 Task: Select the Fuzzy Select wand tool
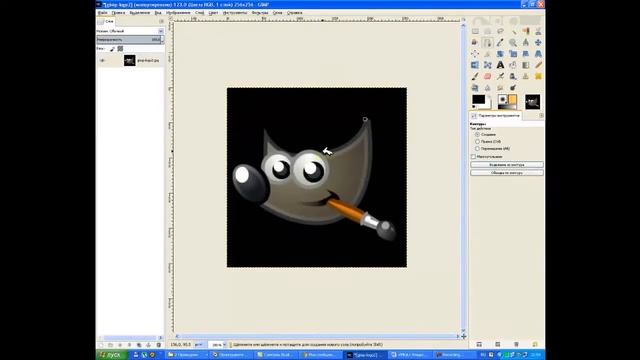pos(513,31)
